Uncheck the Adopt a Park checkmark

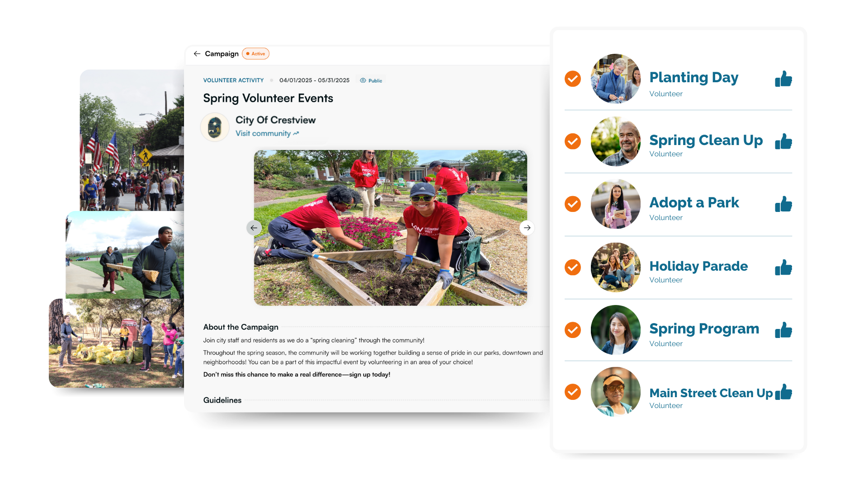click(x=573, y=204)
